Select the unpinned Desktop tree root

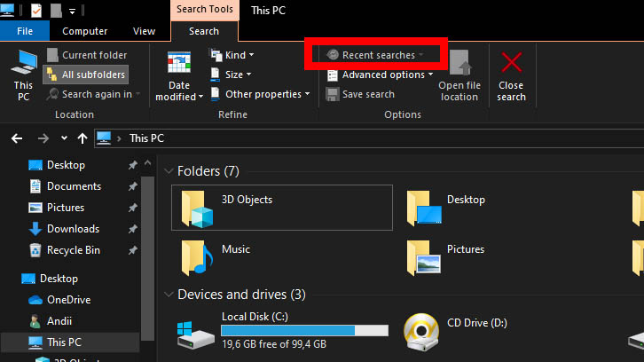click(x=59, y=279)
